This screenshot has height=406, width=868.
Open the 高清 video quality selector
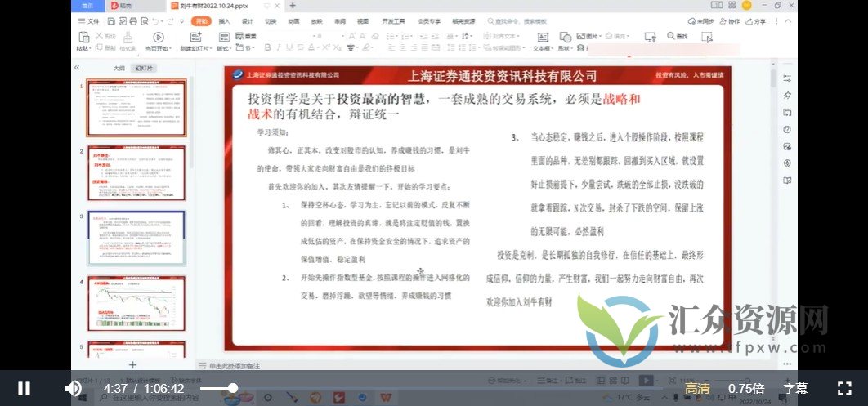[697, 388]
